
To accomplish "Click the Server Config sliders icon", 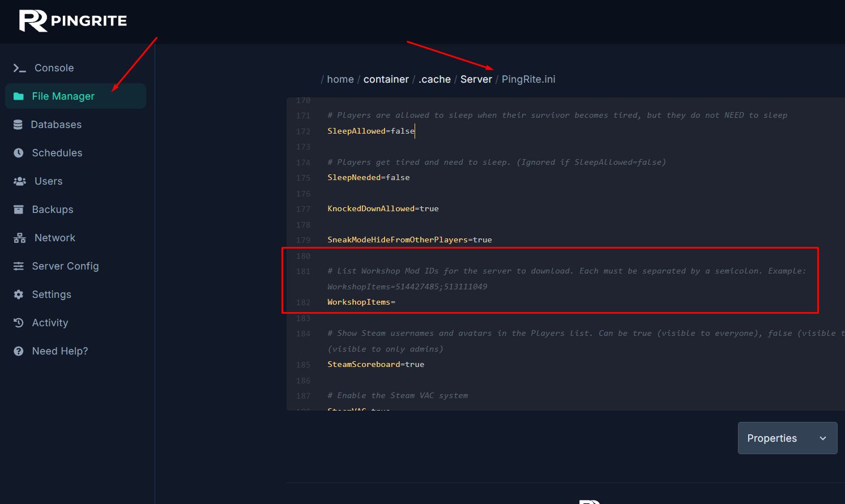I will pyautogui.click(x=19, y=266).
